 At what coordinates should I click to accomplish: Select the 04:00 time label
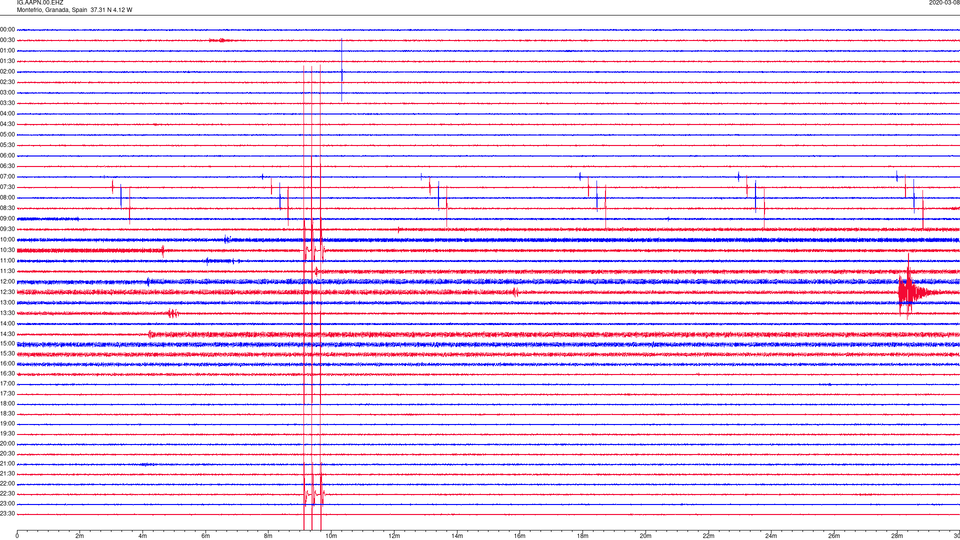coord(7,114)
